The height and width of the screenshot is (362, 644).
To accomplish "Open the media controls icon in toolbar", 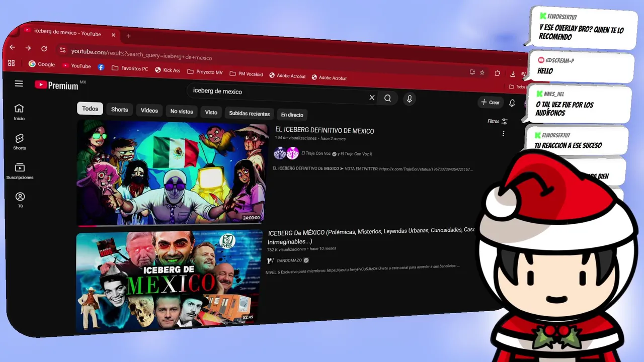I will coord(523,74).
